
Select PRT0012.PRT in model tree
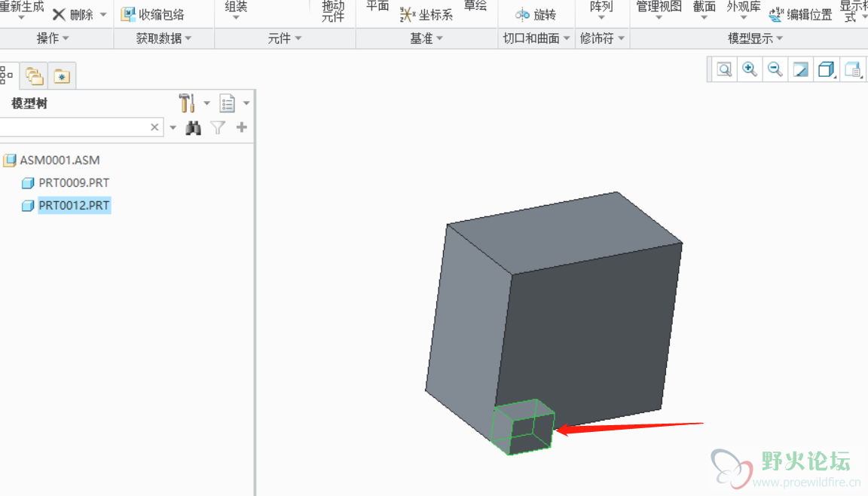click(x=74, y=205)
